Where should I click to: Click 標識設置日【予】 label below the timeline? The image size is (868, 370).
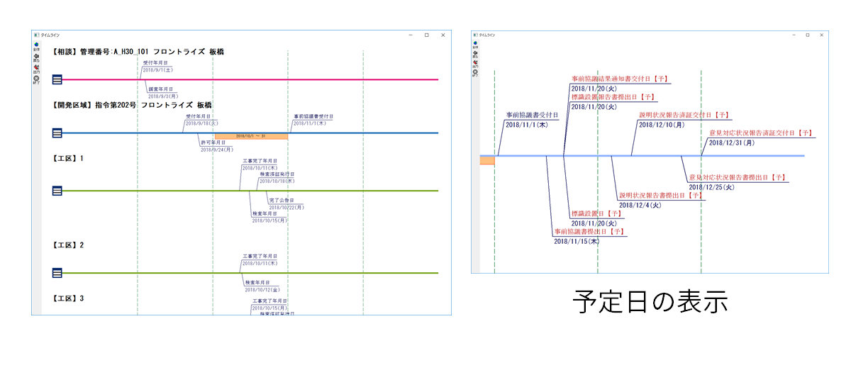pos(596,213)
